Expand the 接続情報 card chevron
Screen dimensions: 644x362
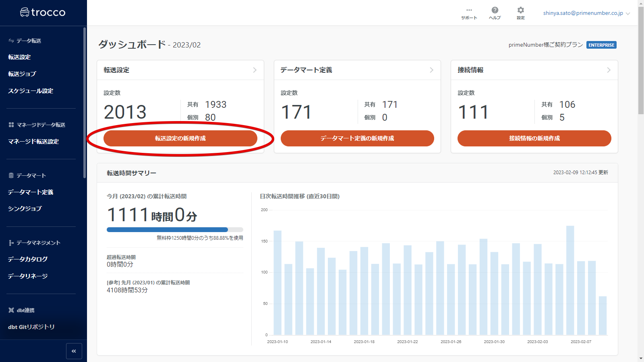609,70
